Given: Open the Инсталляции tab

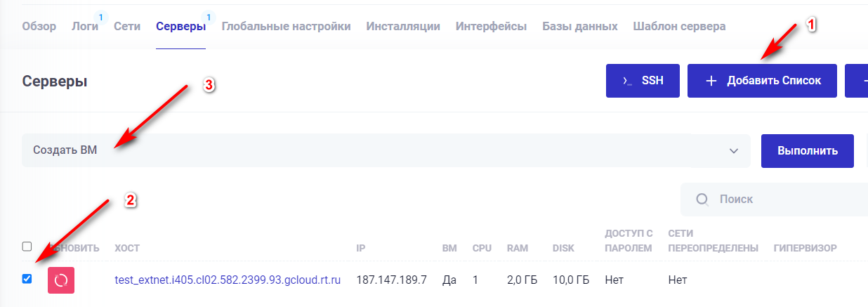Looking at the screenshot, I should [x=403, y=26].
